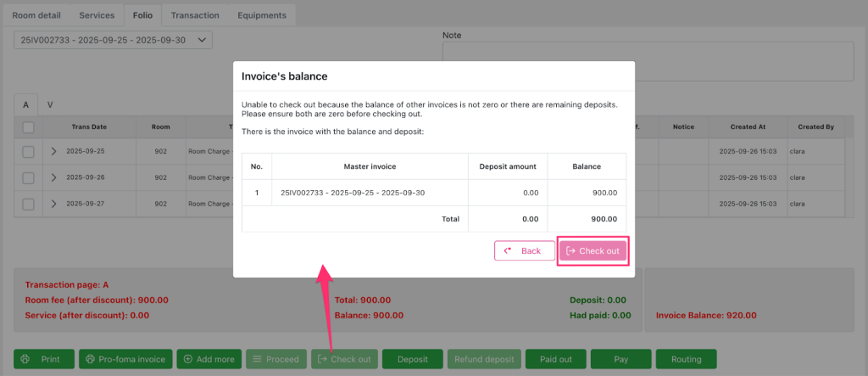868x376 pixels.
Task: Switch to the Transaction tab
Action: pyautogui.click(x=194, y=15)
